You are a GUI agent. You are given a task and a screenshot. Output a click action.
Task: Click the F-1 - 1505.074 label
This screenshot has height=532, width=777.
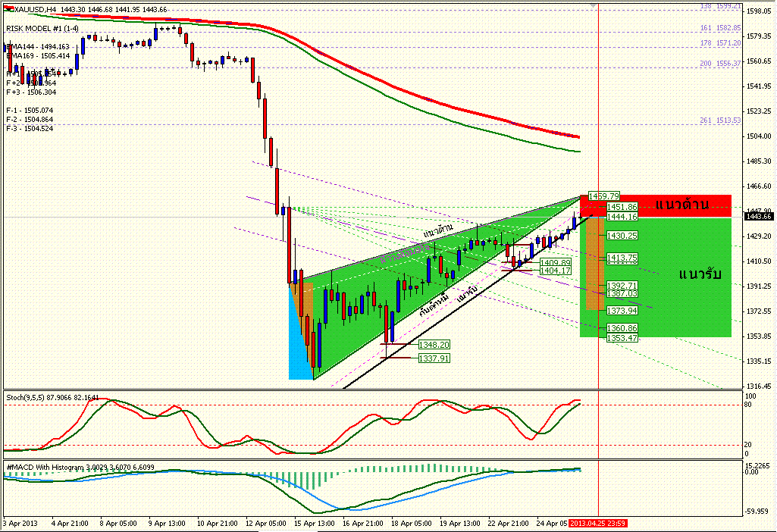pyautogui.click(x=30, y=111)
